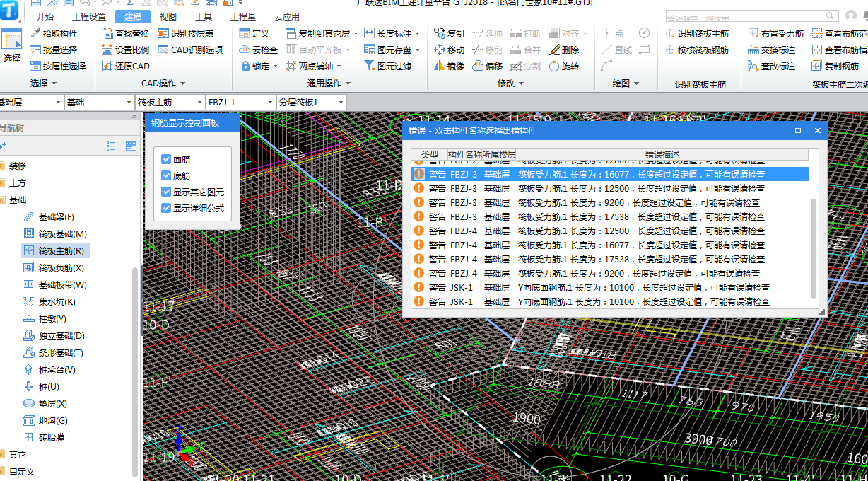Toggle the 底筋 checkbox
The width and height of the screenshot is (868, 481).
[x=166, y=175]
